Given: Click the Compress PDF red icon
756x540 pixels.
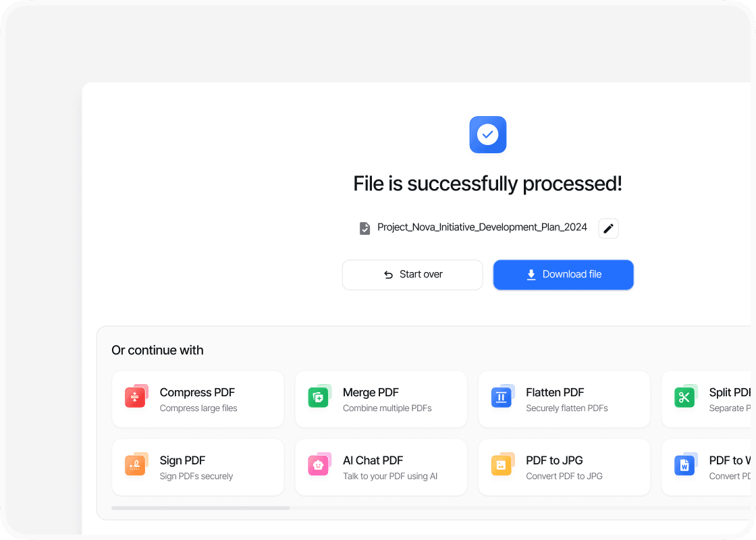Looking at the screenshot, I should (x=136, y=397).
